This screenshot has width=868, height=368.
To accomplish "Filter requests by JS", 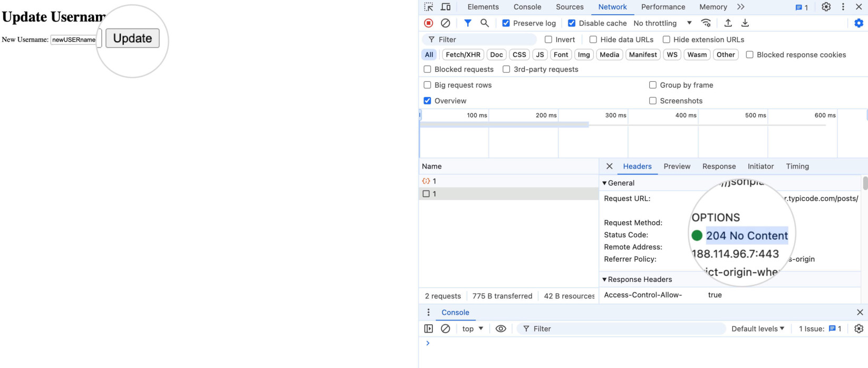I will pos(539,55).
